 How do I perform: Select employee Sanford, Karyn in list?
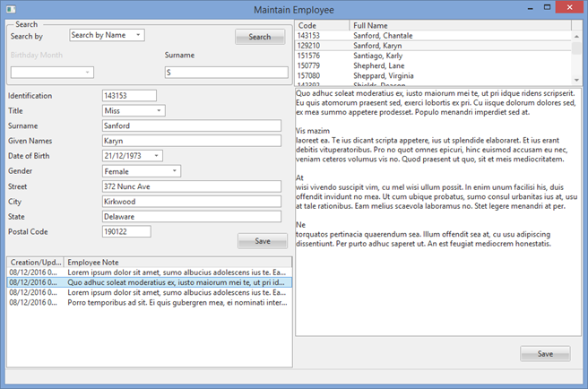pyautogui.click(x=434, y=46)
